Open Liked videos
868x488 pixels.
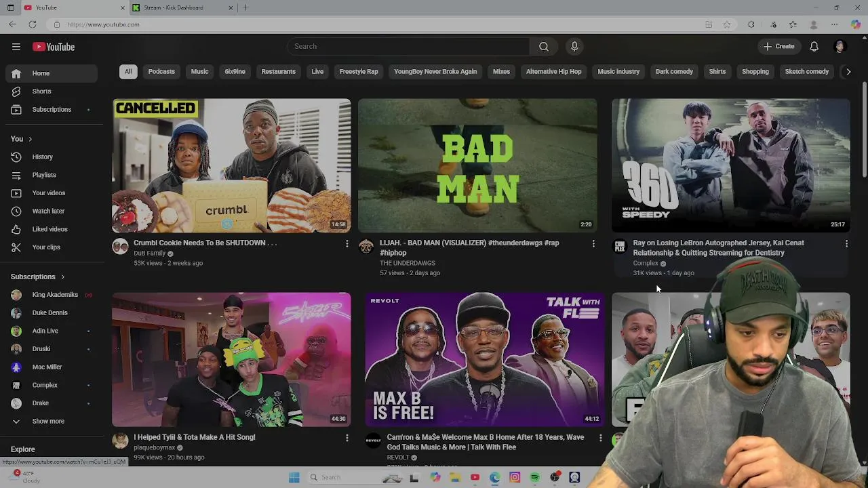tap(52, 229)
